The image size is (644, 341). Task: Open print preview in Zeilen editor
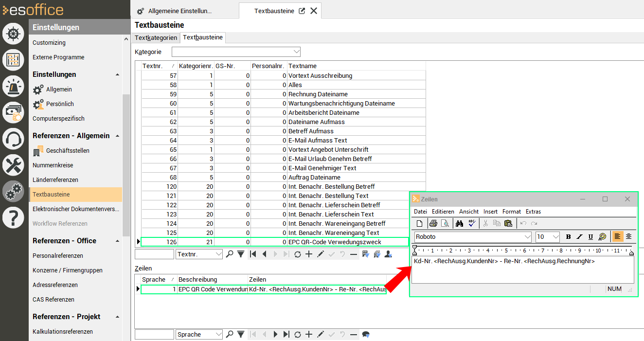[445, 223]
